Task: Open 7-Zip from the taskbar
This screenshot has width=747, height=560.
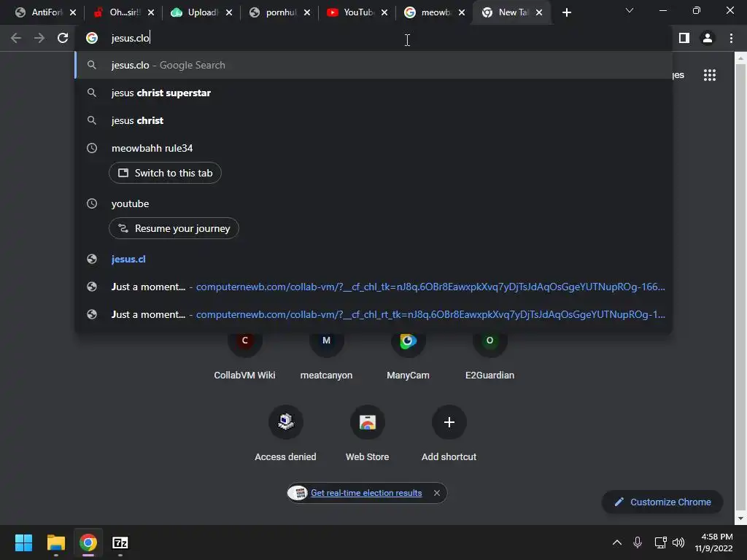Action: [120, 542]
